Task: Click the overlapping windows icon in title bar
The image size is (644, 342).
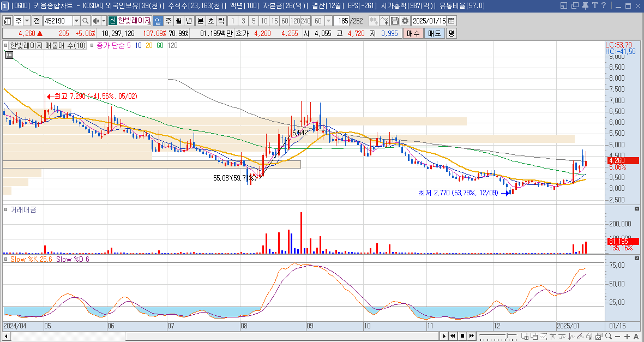Action: pyautogui.click(x=575, y=5)
